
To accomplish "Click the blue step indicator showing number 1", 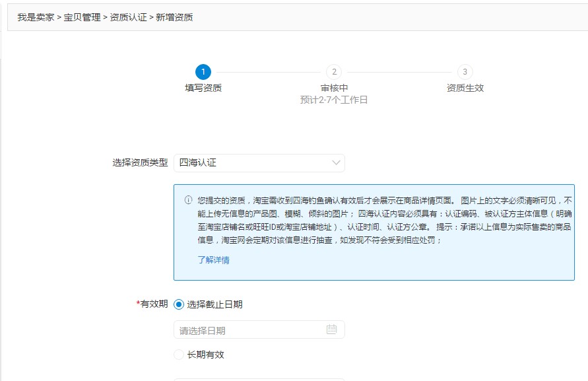I will (203, 73).
